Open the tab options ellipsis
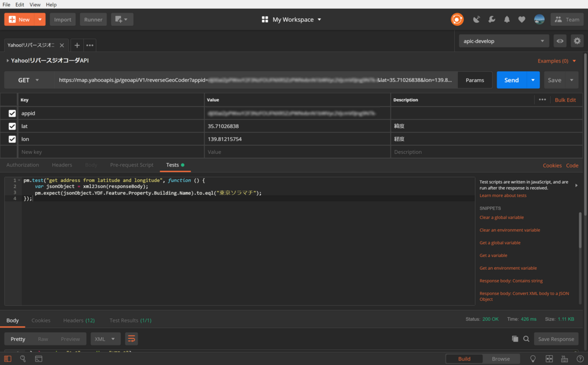Viewport: 588px width, 365px height. [90, 45]
